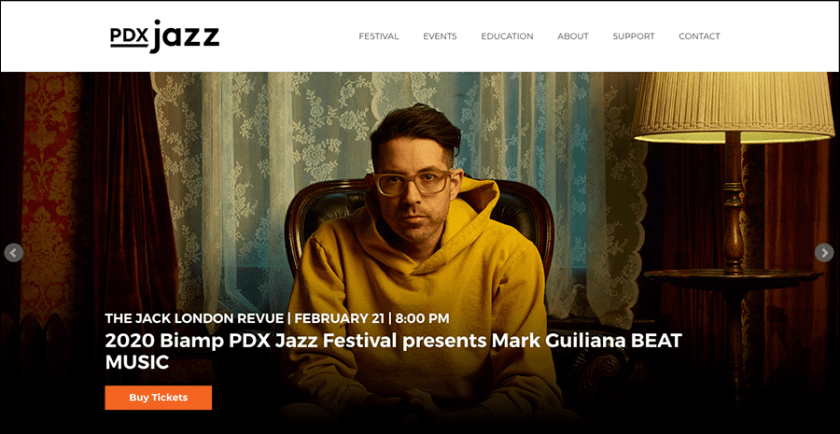Open the Mark Guiliana BEAT MUSIC headline
This screenshot has height=434, width=840.
[x=394, y=351]
